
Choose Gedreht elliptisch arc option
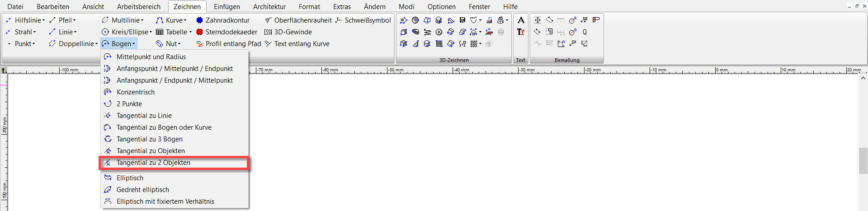175,190
